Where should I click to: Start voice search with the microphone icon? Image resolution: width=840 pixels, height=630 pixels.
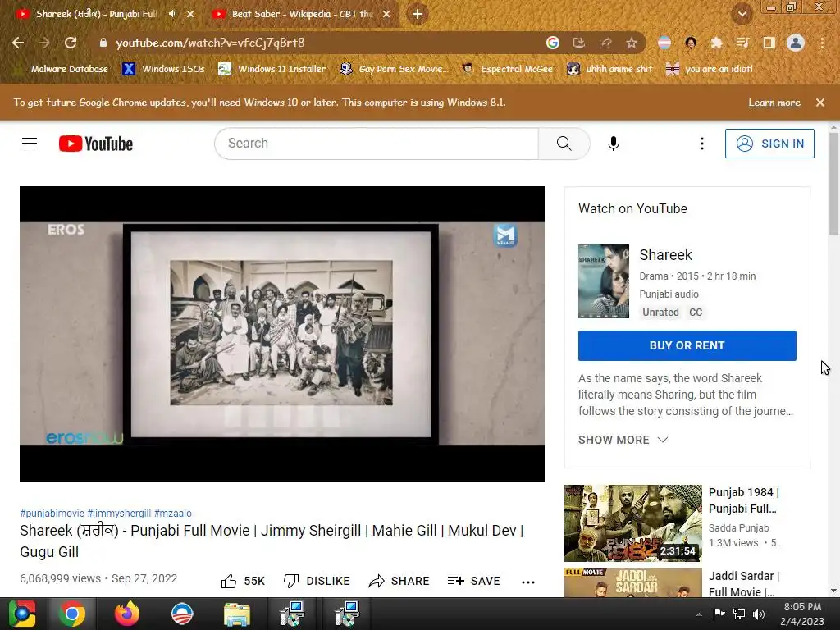click(614, 144)
